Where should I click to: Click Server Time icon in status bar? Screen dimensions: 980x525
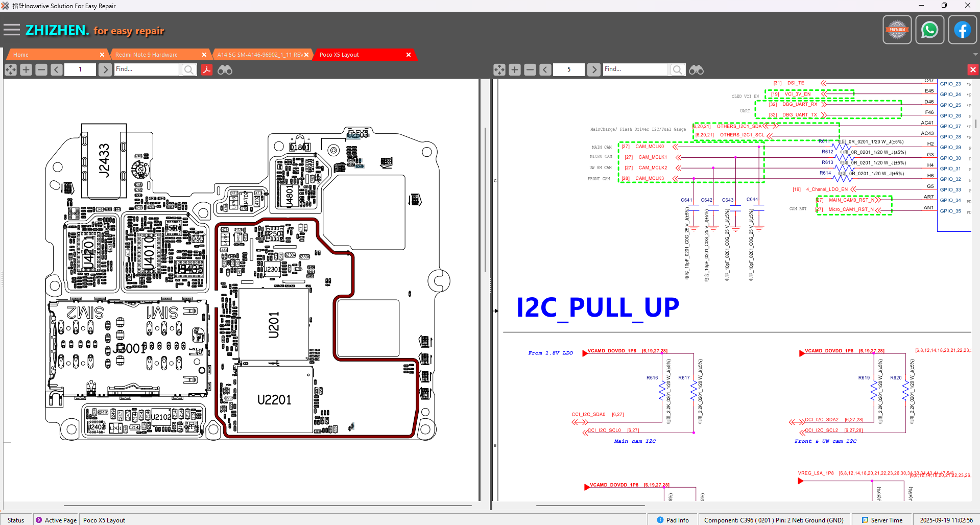click(x=865, y=520)
